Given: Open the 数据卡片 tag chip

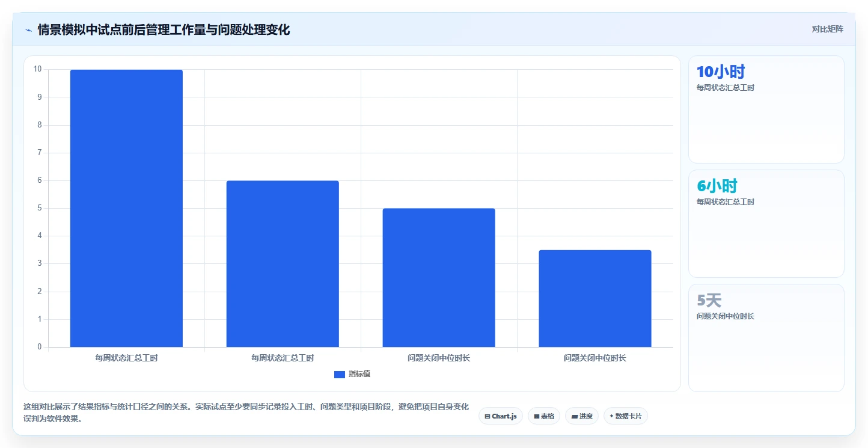Looking at the screenshot, I should (625, 416).
